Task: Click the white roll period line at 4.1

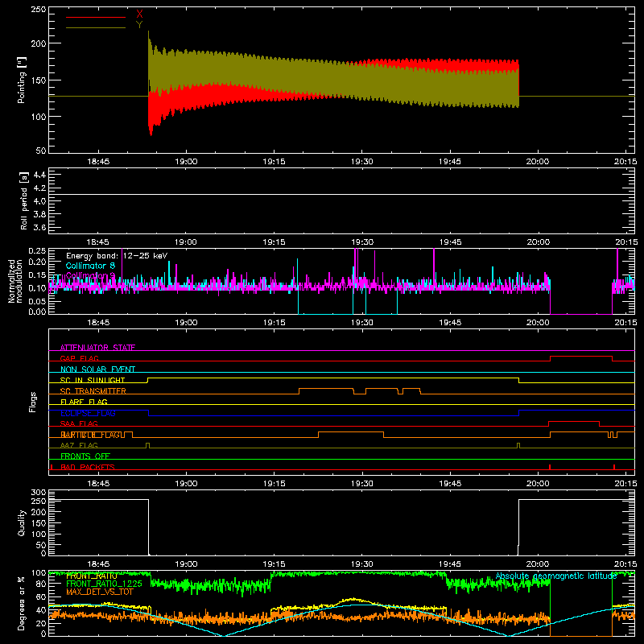Action: point(341,194)
